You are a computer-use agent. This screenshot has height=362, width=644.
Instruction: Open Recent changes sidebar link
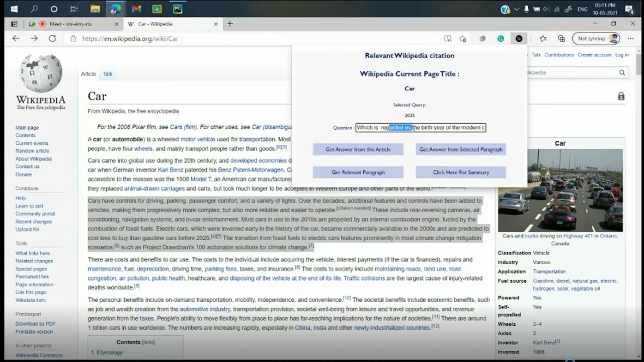[x=34, y=222]
